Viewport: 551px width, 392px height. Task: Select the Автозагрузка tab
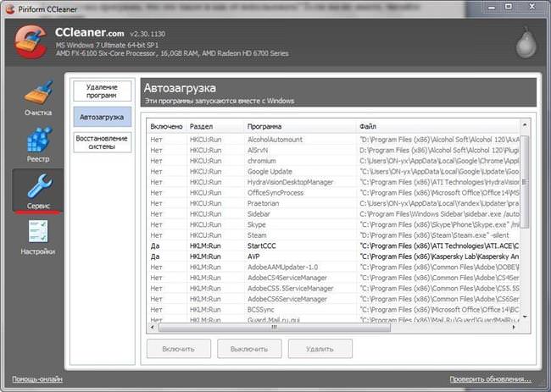pyautogui.click(x=103, y=117)
